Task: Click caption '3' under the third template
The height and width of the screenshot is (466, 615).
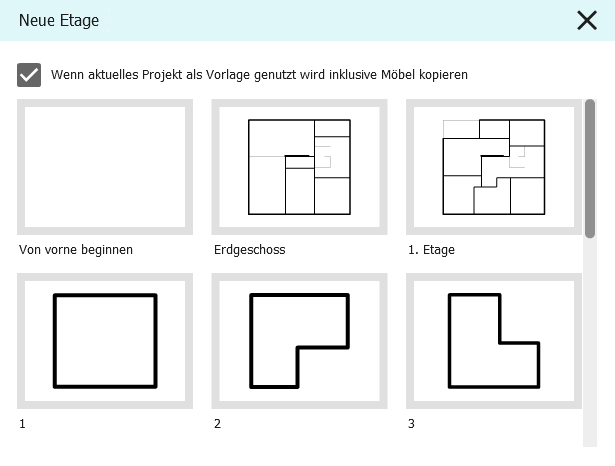Action: pyautogui.click(x=412, y=424)
